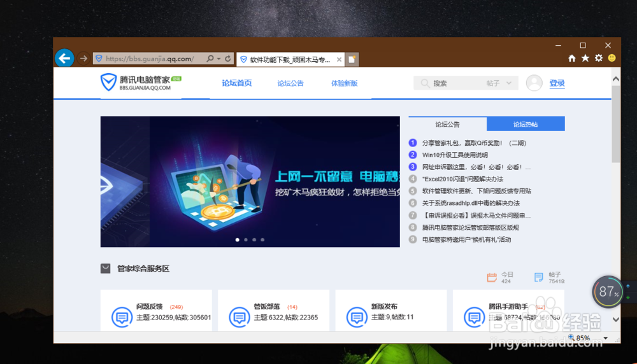Image resolution: width=637 pixels, height=364 pixels.
Task: Click the refresh icon in address bar
Action: [x=228, y=59]
